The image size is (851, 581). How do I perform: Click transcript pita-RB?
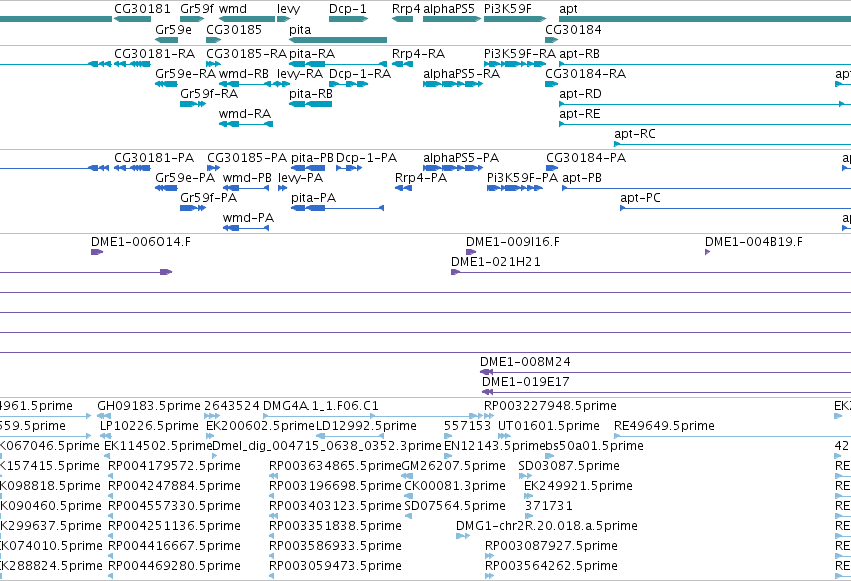[311, 94]
